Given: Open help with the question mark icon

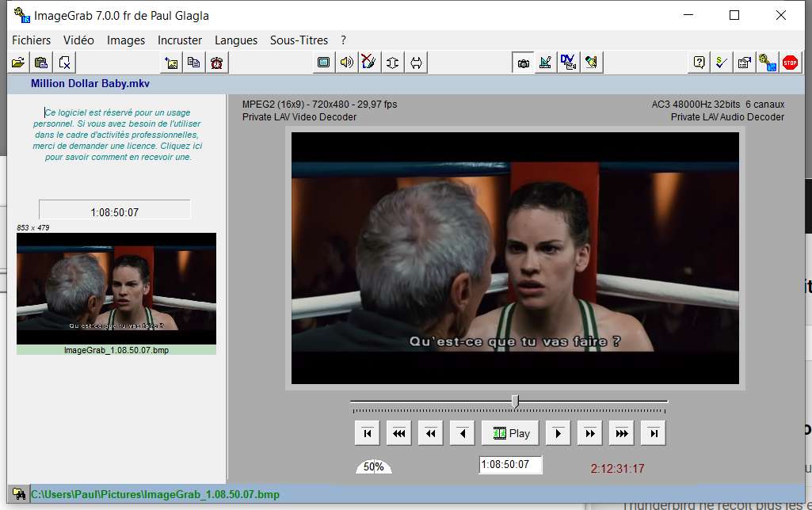Looking at the screenshot, I should [x=699, y=63].
